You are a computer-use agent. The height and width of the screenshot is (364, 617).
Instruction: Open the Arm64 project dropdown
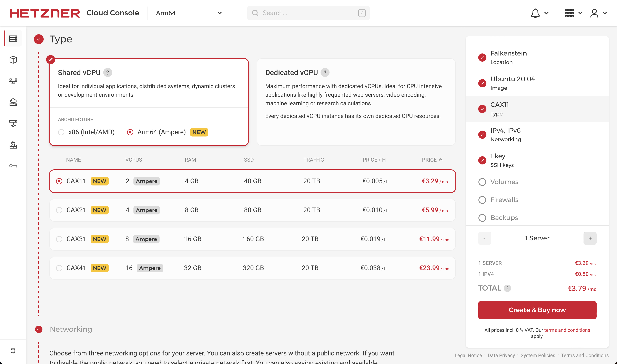[189, 13]
